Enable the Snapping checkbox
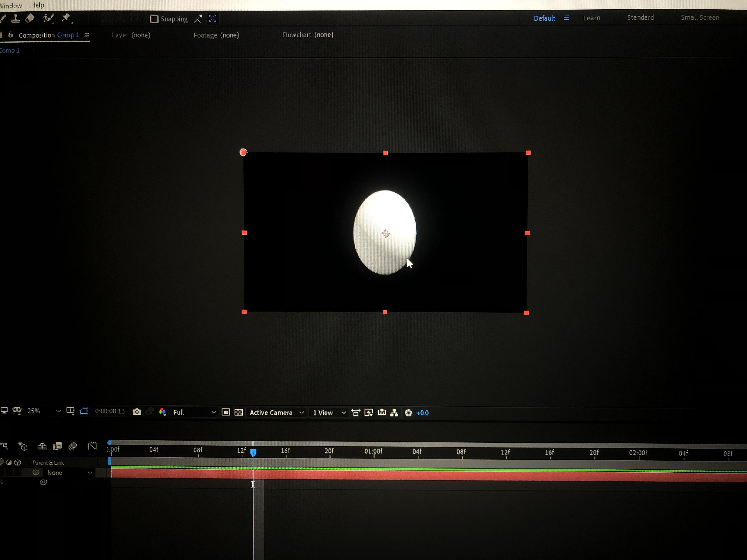 point(154,19)
